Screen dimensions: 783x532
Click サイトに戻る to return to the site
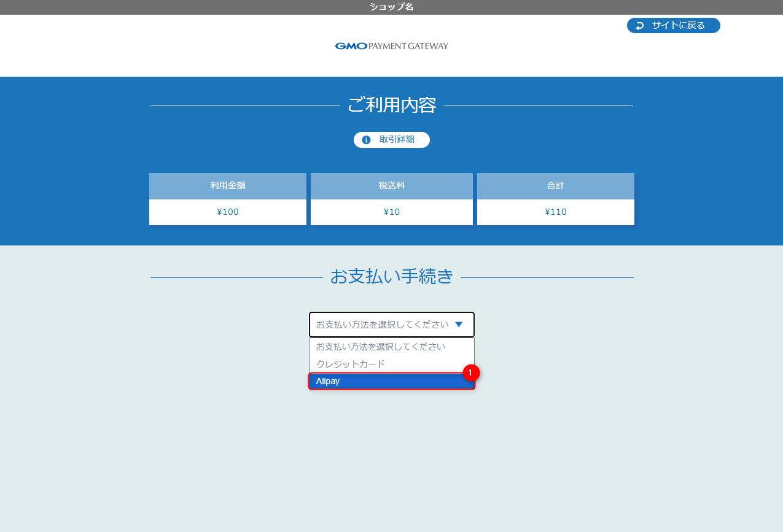[673, 25]
